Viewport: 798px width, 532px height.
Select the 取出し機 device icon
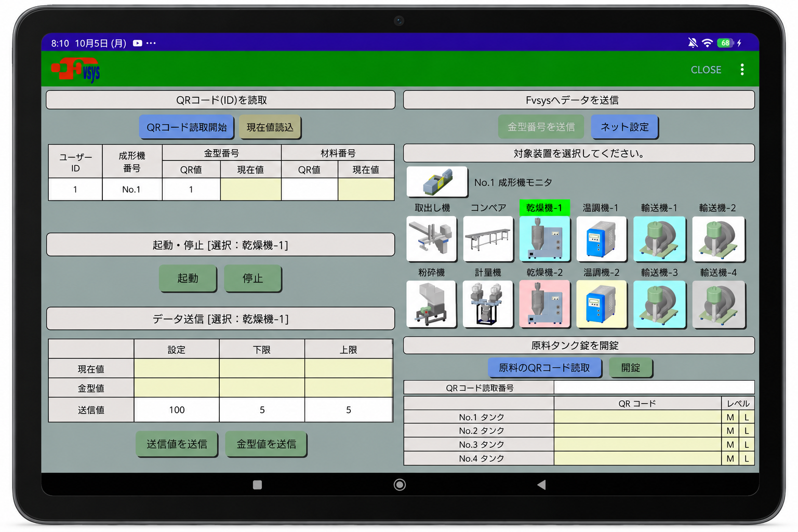click(432, 239)
